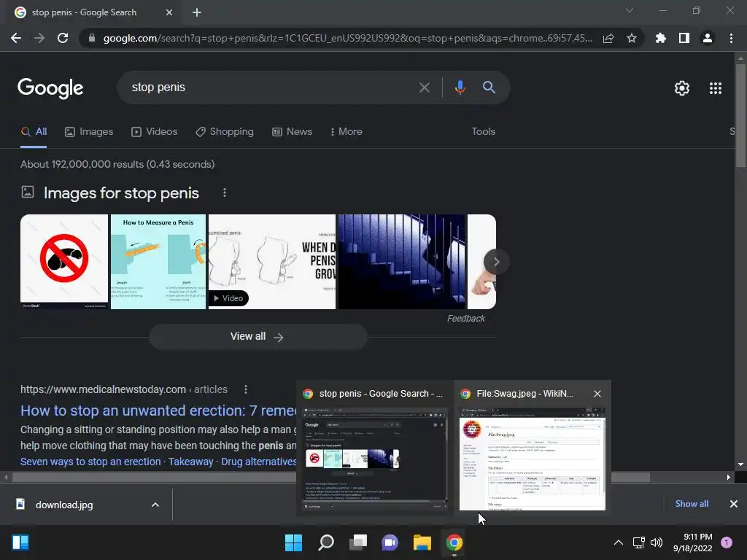This screenshot has height=560, width=747.
Task: Open the Chrome profile icon
Action: click(x=708, y=38)
